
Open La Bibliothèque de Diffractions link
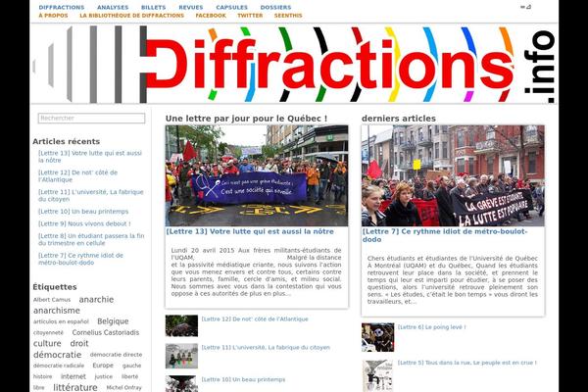131,16
